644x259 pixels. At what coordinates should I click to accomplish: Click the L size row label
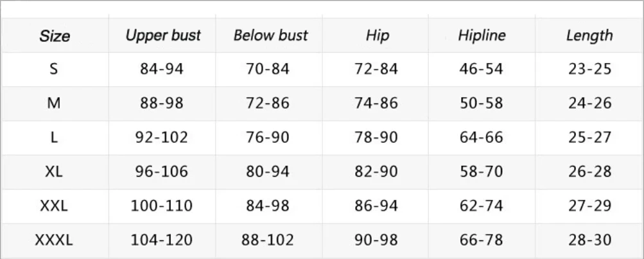[54, 137]
